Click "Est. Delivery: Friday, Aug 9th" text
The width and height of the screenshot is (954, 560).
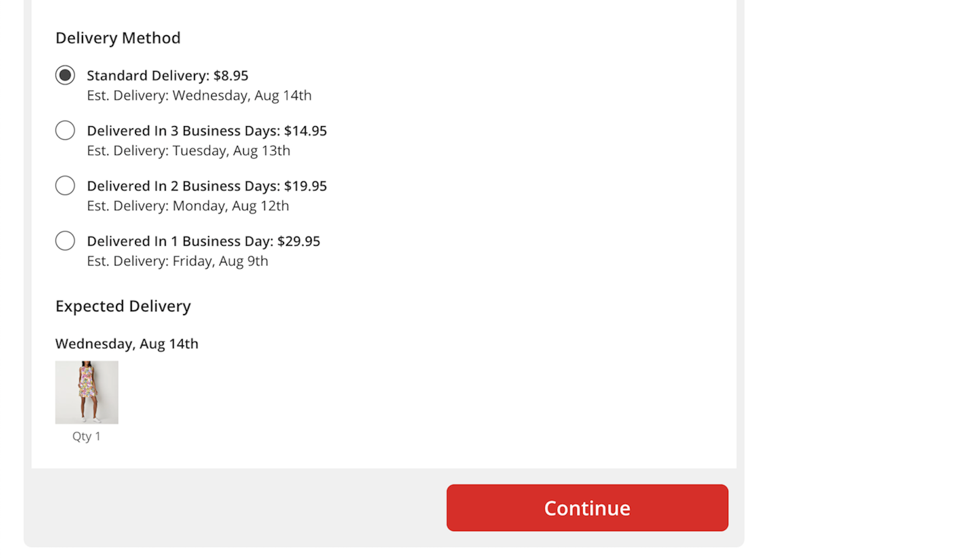click(x=177, y=262)
